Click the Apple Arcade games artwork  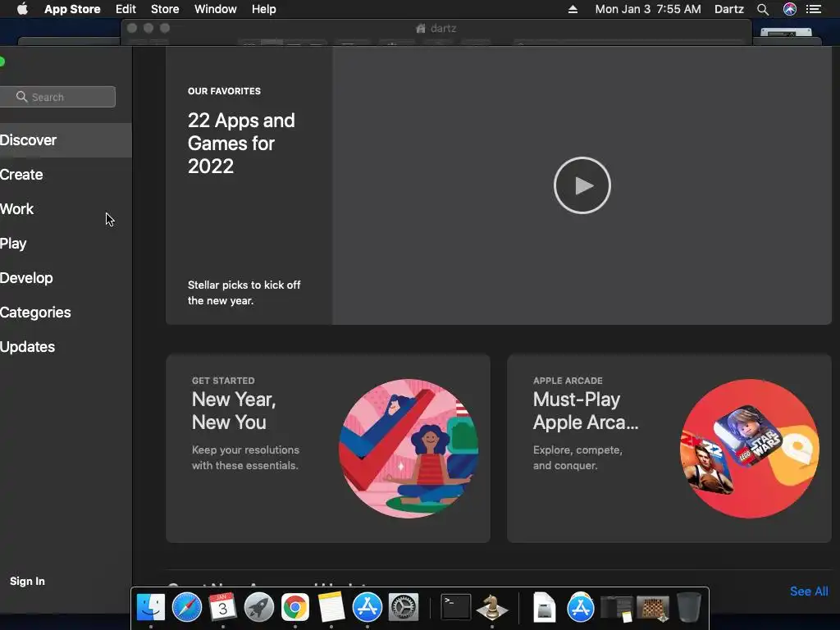point(750,449)
